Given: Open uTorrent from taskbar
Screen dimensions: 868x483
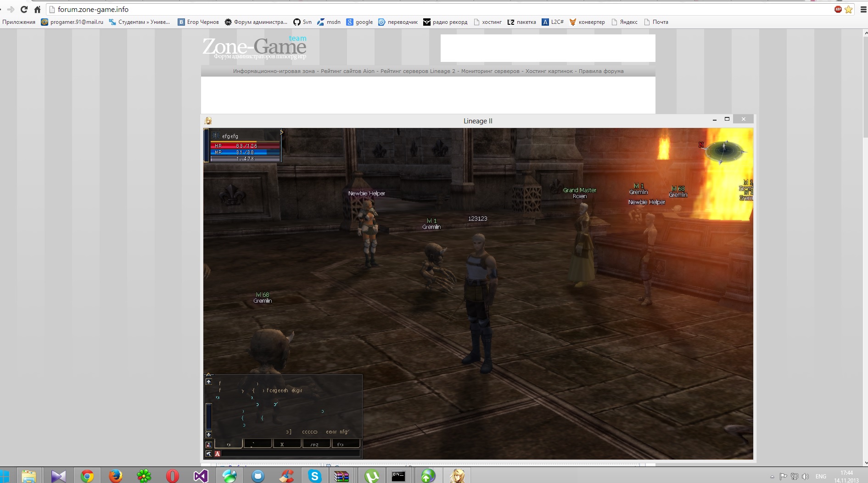Looking at the screenshot, I should (x=371, y=476).
